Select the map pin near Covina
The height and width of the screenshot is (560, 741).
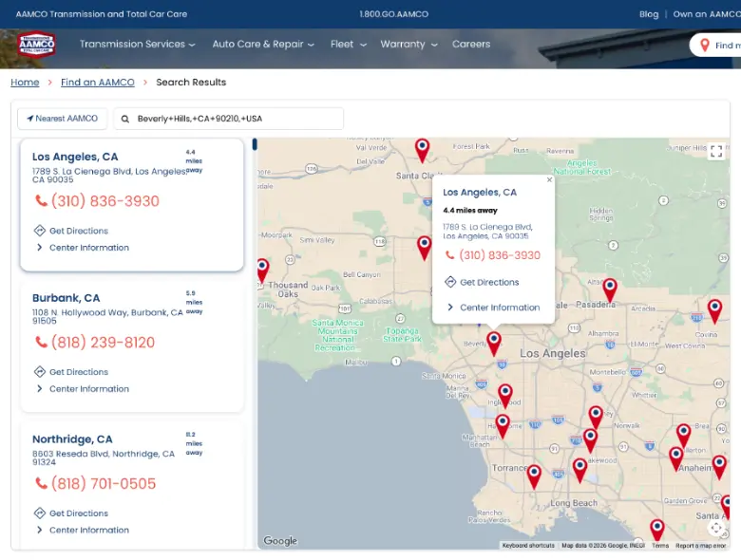(714, 310)
